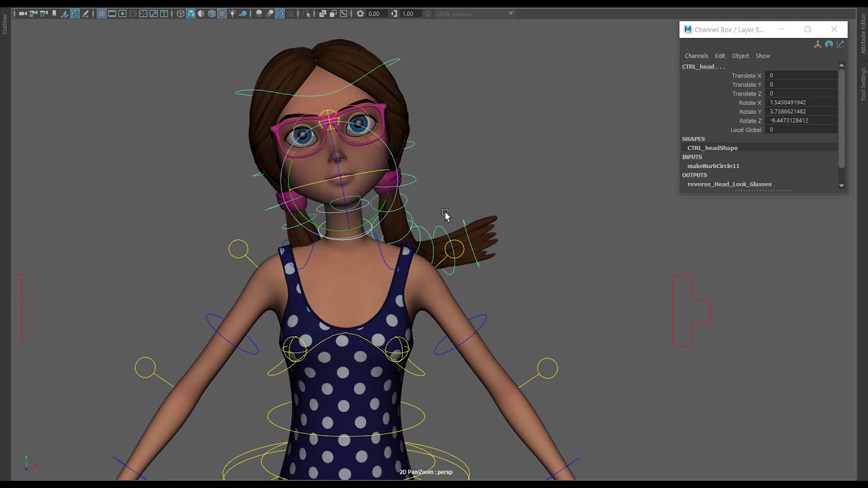The image size is (868, 488).
Task: Click the Safe Action icon
Action: pyautogui.click(x=153, y=14)
